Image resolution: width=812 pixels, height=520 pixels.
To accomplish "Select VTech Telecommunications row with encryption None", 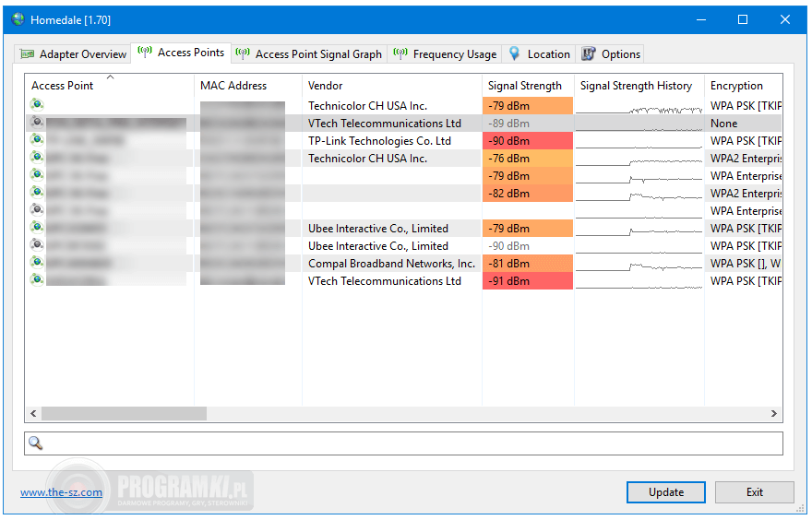I will pyautogui.click(x=403, y=124).
